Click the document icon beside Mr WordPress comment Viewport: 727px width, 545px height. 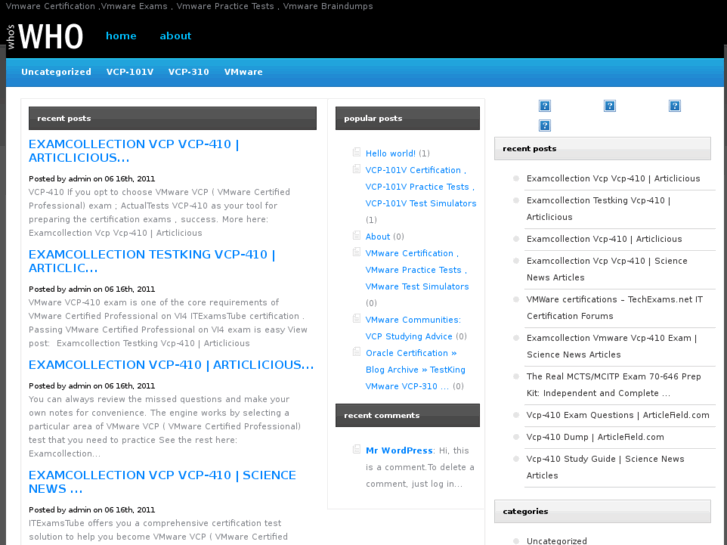pos(357,449)
